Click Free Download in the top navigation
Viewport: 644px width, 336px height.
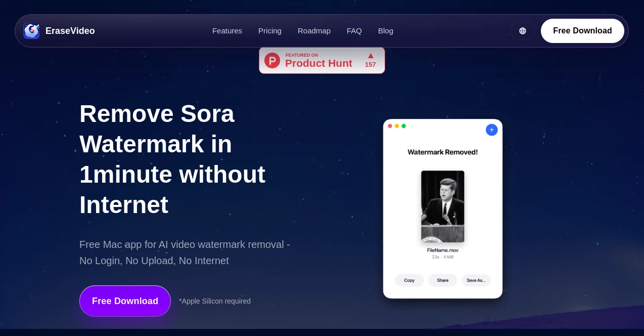point(582,31)
